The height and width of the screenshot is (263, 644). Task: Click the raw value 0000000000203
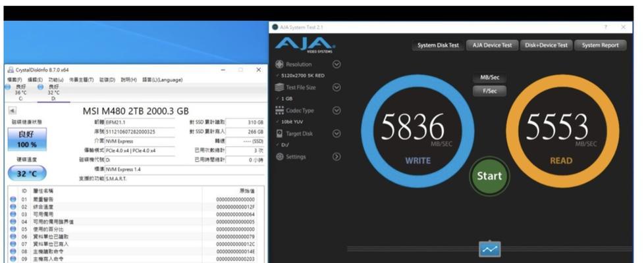[x=235, y=259]
